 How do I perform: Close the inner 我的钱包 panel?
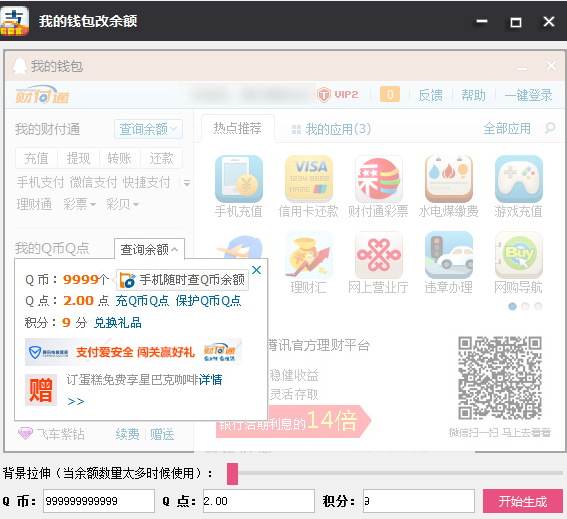(x=551, y=66)
